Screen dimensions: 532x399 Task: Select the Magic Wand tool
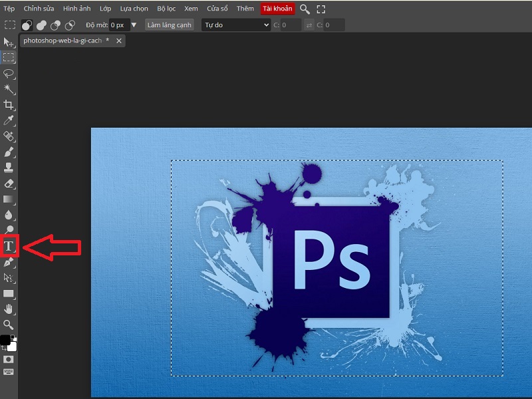tap(9, 89)
